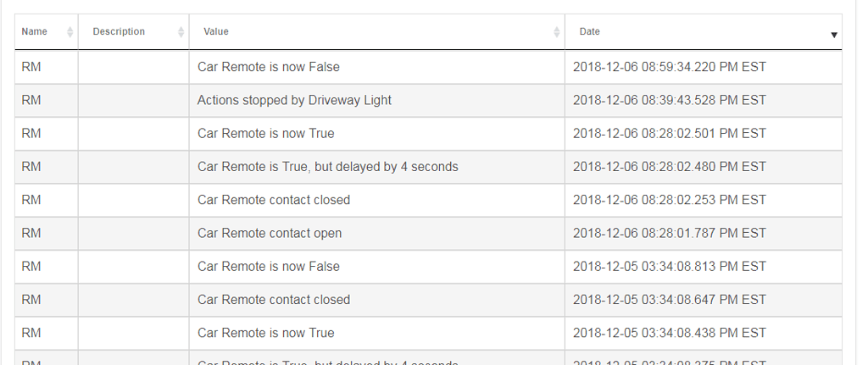The width and height of the screenshot is (868, 365).
Task: Click the timestamp 2018-12-06 08:39:43.528 PM EST
Action: coord(670,100)
